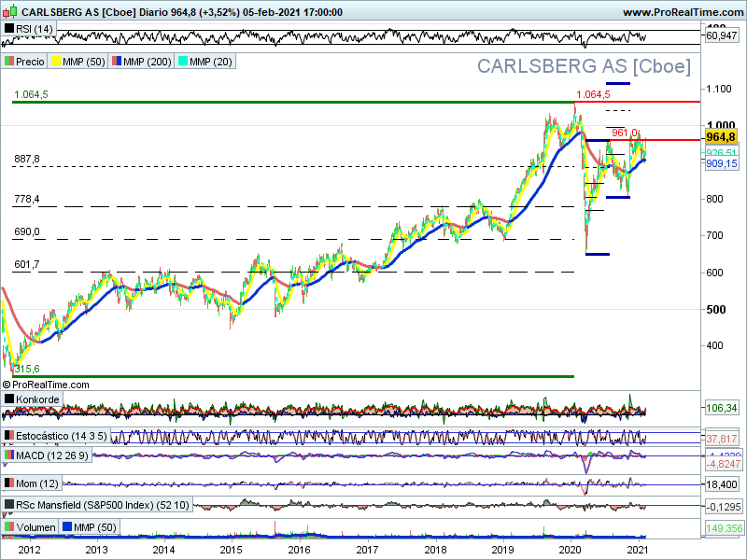Open Mom (12) label
747x560 pixels.
37,483
